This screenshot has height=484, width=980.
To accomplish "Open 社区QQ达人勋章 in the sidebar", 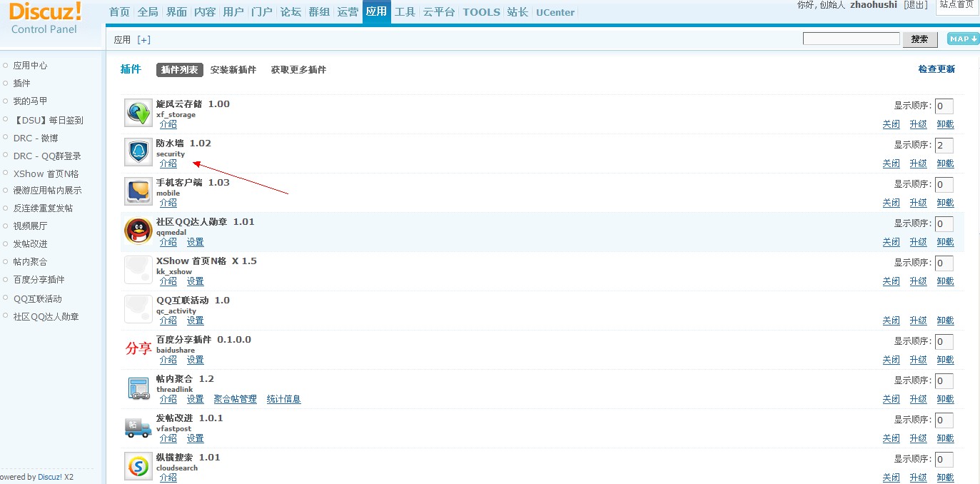I will [46, 317].
